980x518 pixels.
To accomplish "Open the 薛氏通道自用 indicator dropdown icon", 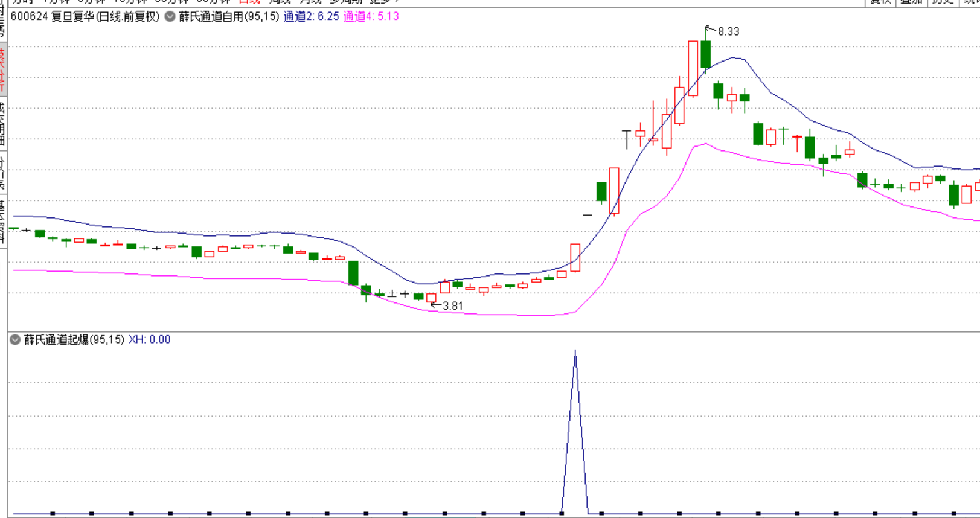I will click(x=170, y=16).
